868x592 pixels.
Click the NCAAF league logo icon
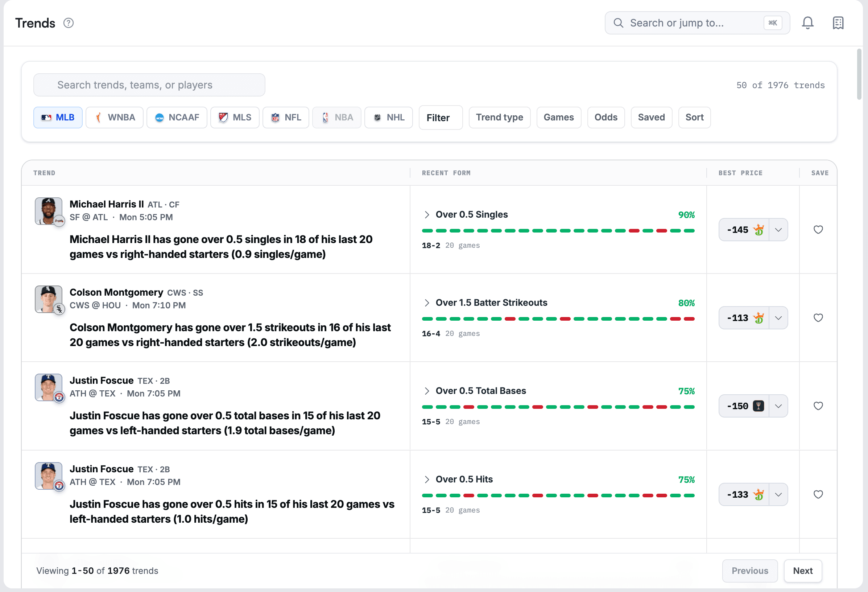tap(160, 118)
